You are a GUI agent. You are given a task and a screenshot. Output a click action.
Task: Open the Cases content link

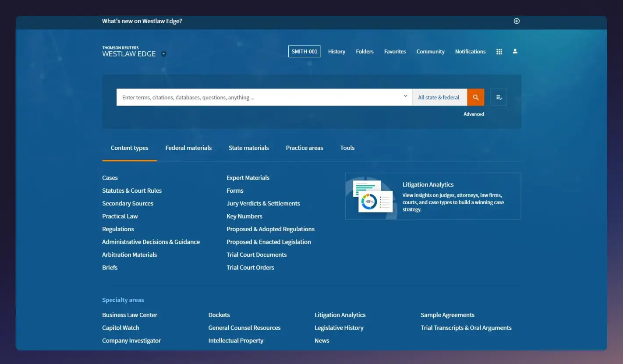click(110, 177)
